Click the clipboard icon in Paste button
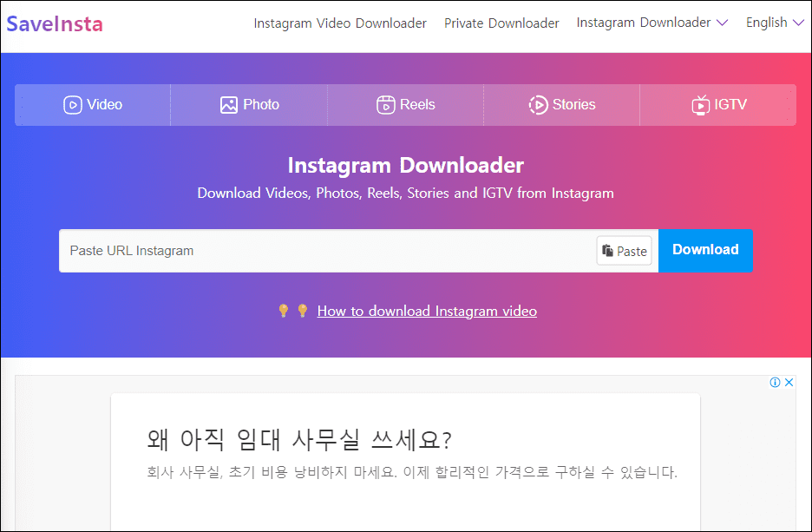 607,251
